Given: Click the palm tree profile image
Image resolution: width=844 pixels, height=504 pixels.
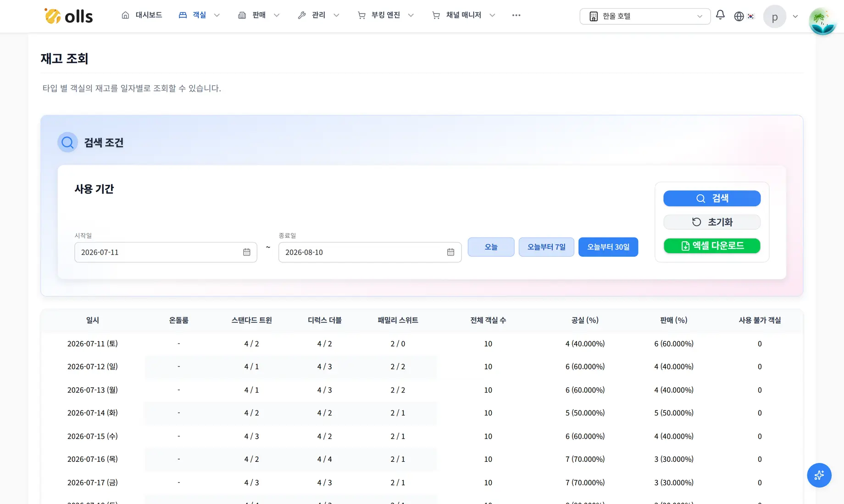Looking at the screenshot, I should (x=822, y=21).
